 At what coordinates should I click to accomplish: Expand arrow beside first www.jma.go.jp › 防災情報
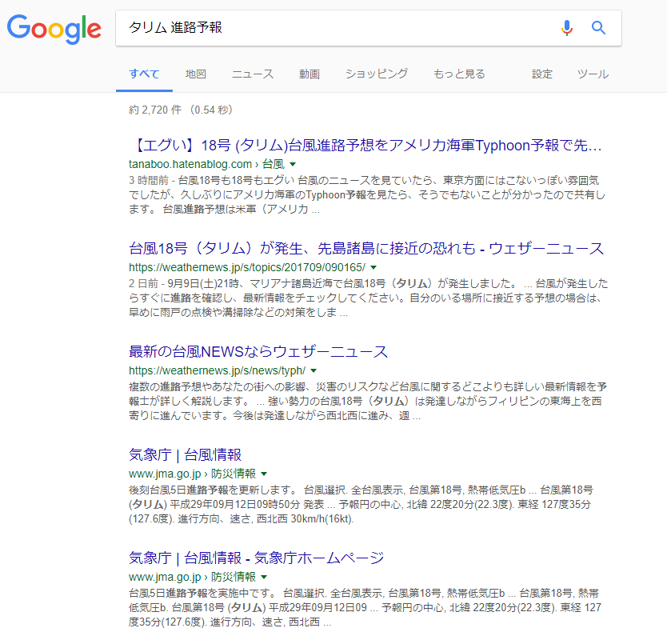pyautogui.click(x=264, y=474)
